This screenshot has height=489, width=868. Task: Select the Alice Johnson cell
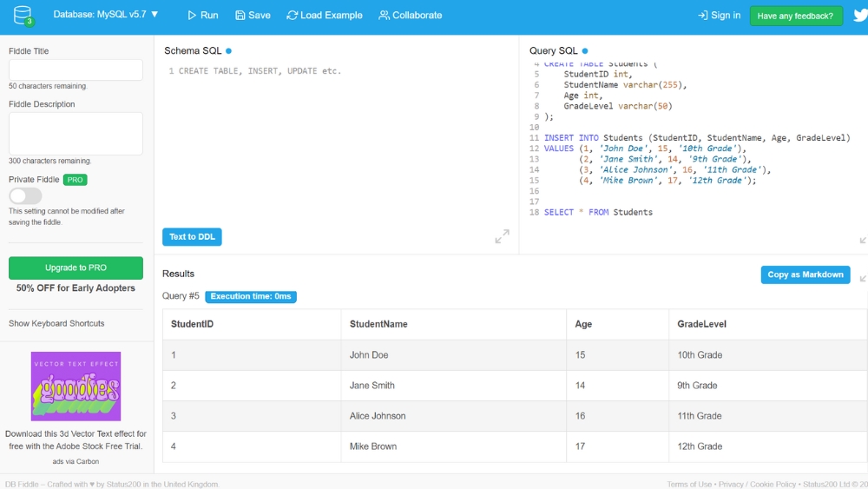(453, 416)
